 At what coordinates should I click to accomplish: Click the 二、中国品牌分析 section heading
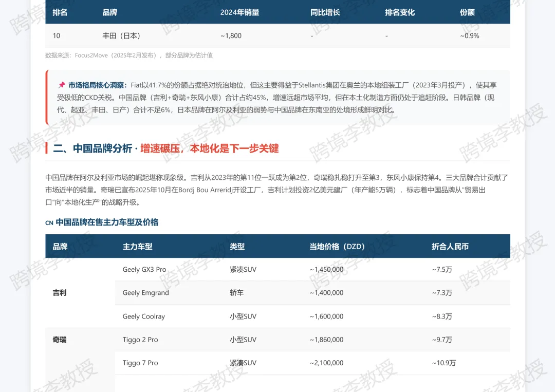click(x=92, y=148)
